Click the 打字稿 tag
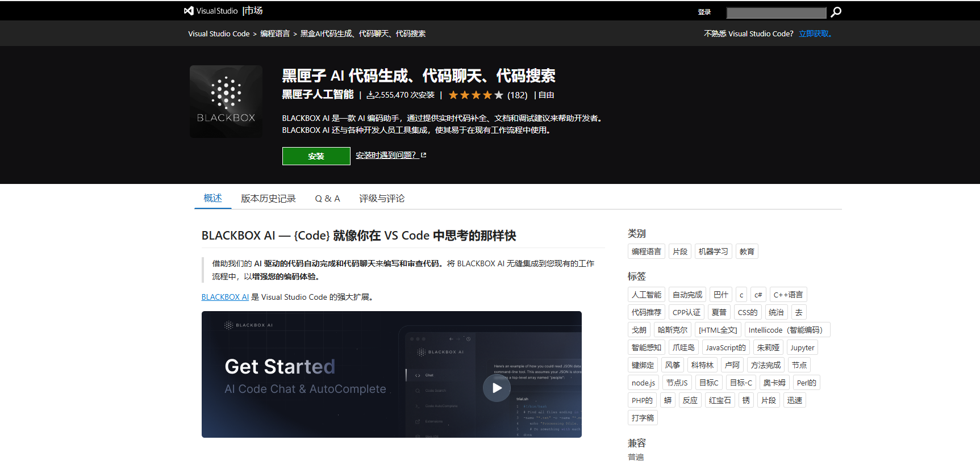The height and width of the screenshot is (461, 980). click(x=643, y=418)
